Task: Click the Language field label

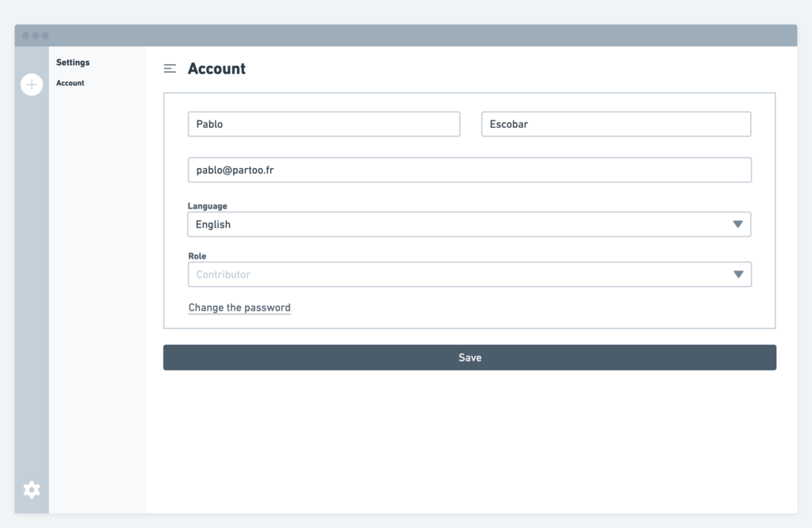Action: click(207, 206)
